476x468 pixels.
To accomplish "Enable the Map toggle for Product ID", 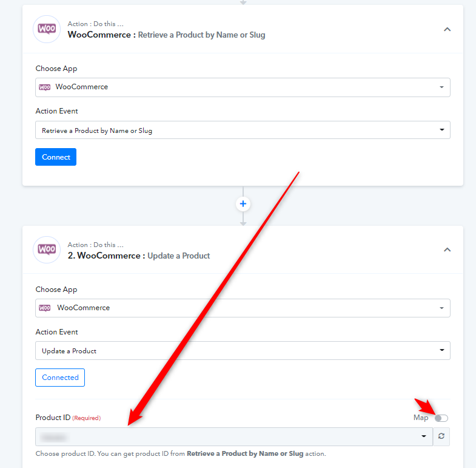I will tap(441, 418).
